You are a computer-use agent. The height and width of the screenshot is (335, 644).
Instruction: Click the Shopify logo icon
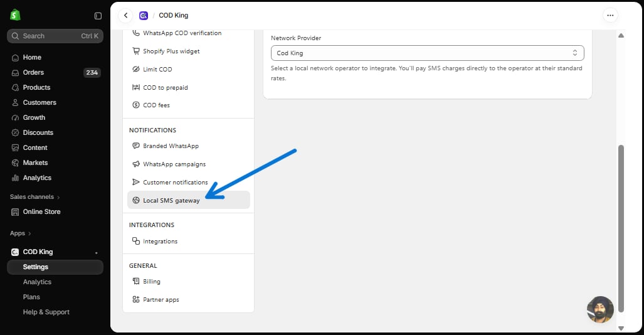tap(15, 15)
